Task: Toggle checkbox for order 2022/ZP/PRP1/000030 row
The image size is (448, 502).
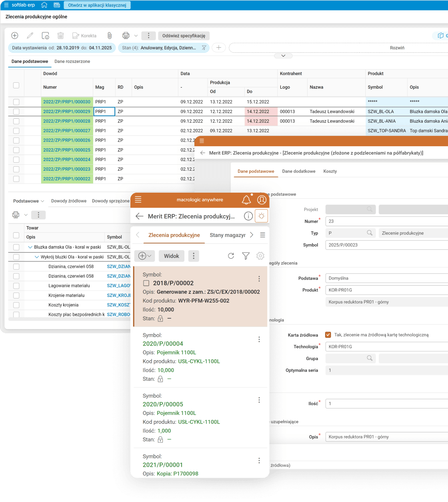Action: point(16,102)
